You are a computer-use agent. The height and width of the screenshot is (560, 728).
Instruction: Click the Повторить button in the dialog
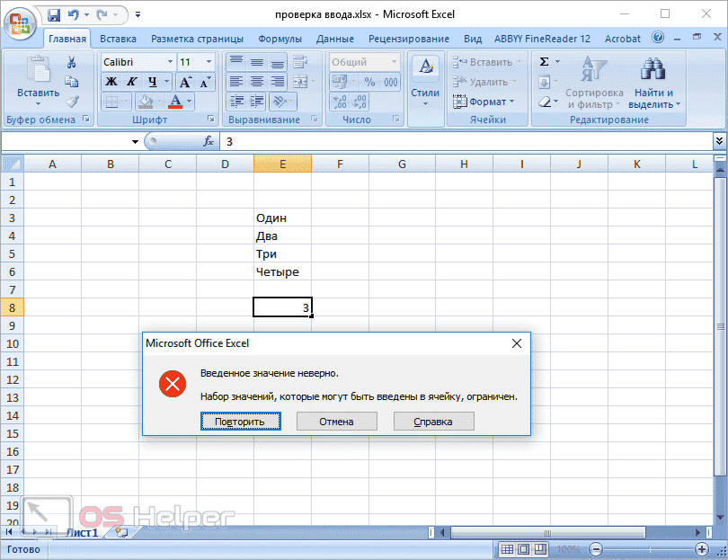[x=240, y=421]
